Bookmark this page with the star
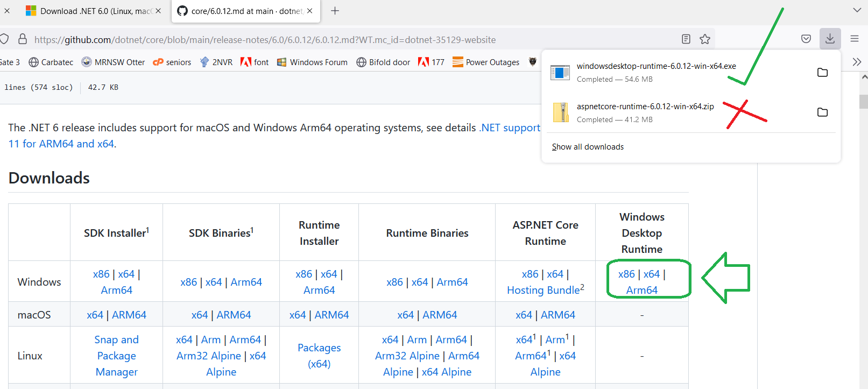Viewport: 868px width, 389px height. pos(705,39)
